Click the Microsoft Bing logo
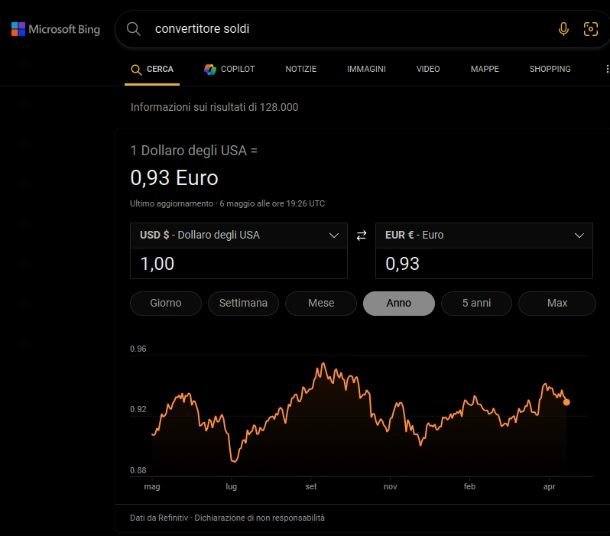The width and height of the screenshot is (610, 536). click(x=56, y=29)
